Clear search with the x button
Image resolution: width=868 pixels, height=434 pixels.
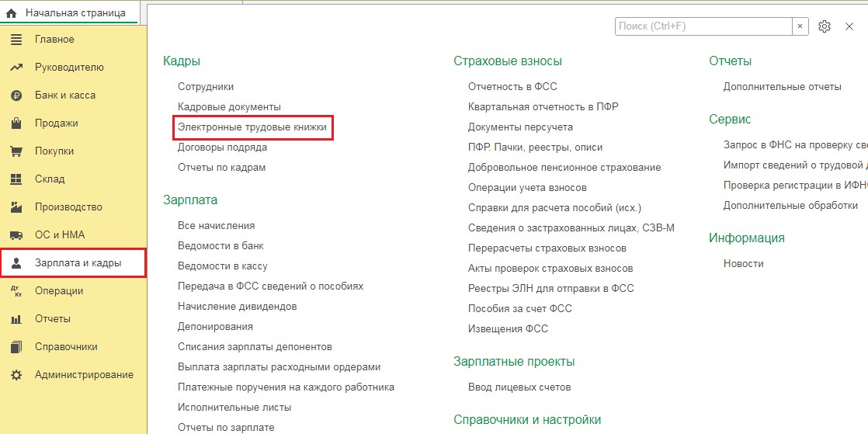click(800, 26)
